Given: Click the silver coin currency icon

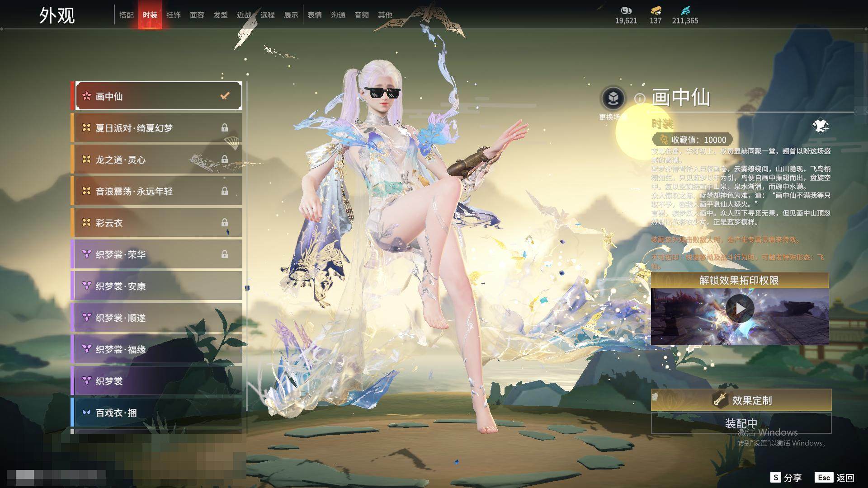Looking at the screenshot, I should [x=626, y=10].
